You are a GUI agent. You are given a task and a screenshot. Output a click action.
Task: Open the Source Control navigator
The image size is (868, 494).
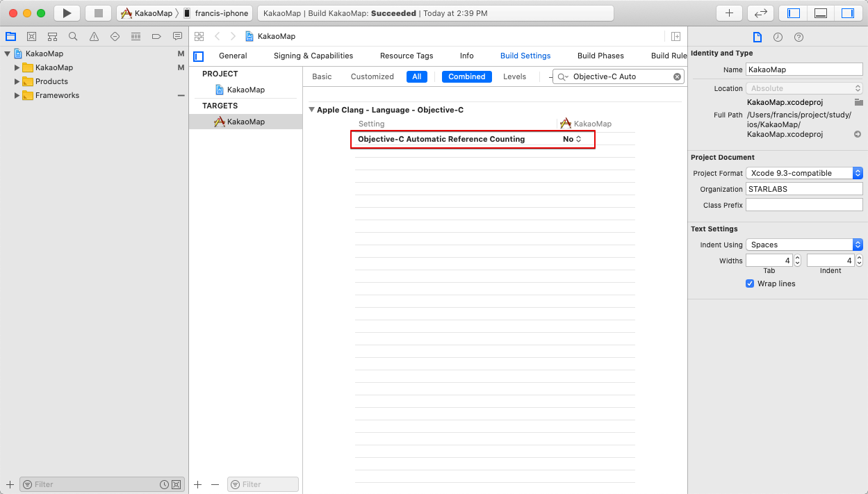31,37
